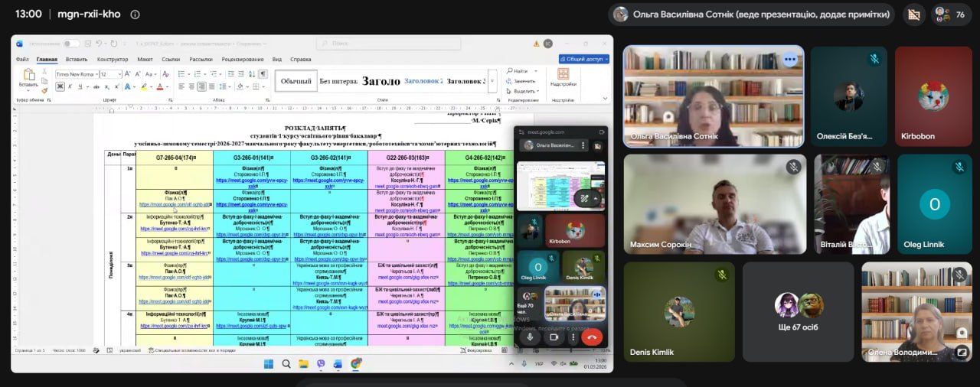Open the 'Ще 67 осіб' participants tile
Viewport: 980px width, 387px height.
(x=798, y=312)
